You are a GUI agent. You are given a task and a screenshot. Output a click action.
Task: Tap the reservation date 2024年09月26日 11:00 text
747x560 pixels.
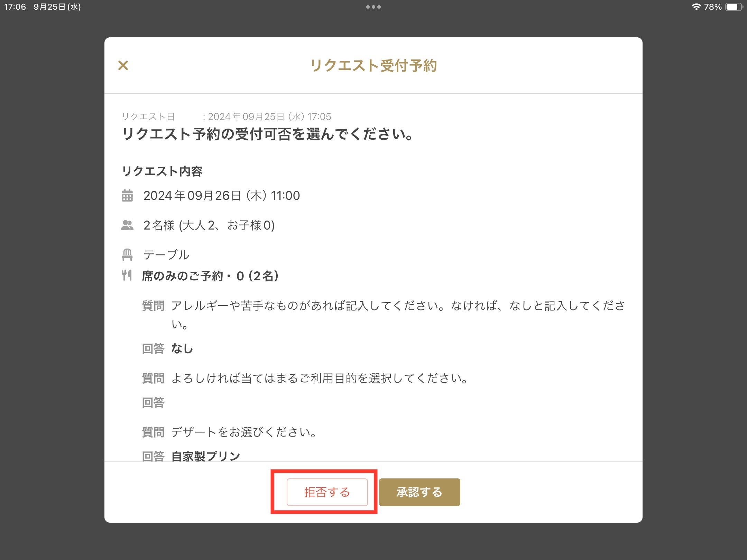point(222,196)
